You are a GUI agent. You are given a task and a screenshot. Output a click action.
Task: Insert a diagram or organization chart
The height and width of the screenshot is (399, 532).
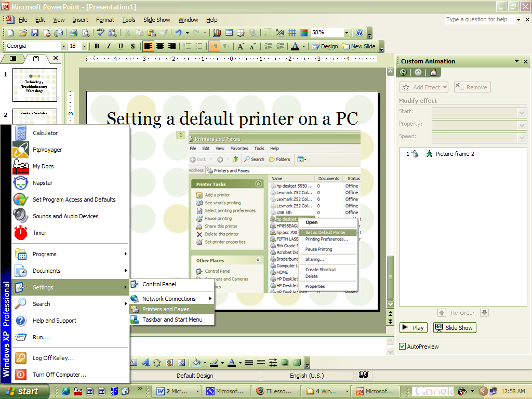coord(157,363)
